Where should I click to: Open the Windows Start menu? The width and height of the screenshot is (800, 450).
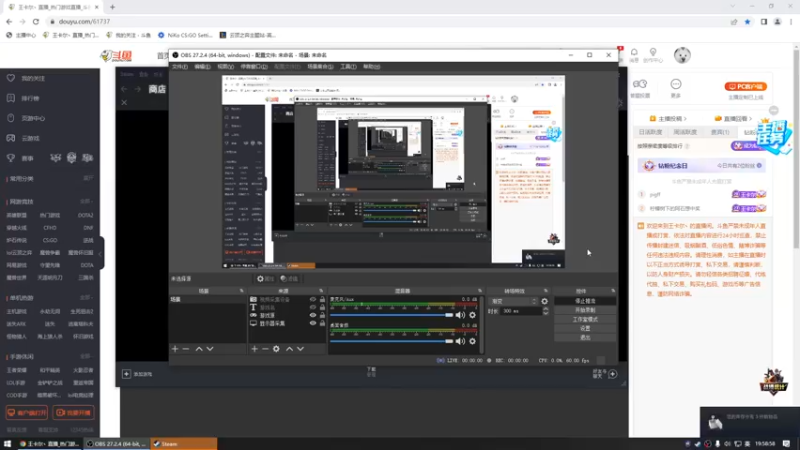point(7,444)
